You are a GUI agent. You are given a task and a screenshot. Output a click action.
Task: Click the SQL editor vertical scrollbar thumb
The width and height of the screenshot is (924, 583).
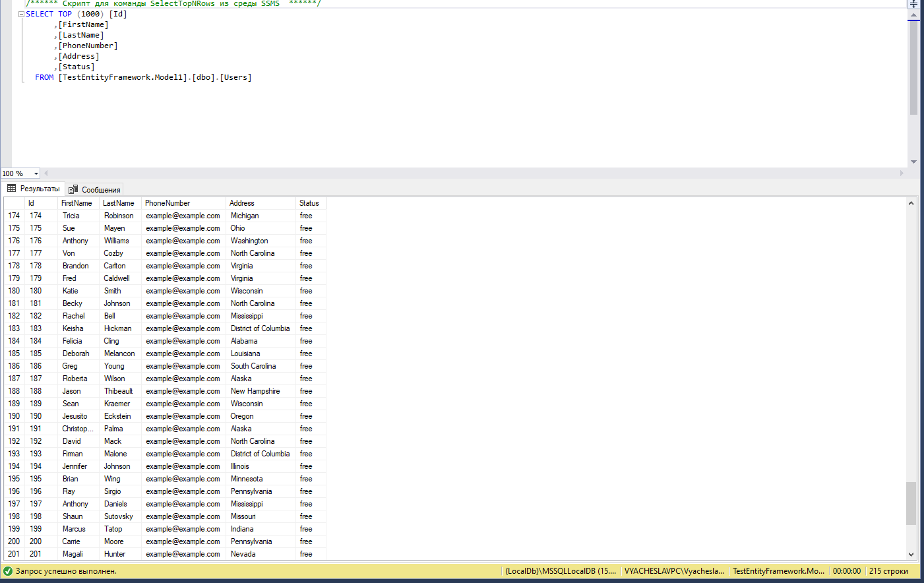913,68
